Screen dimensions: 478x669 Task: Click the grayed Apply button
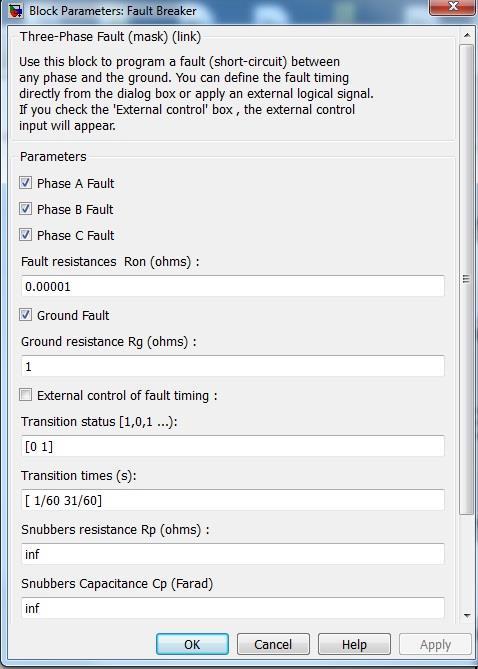[435, 644]
